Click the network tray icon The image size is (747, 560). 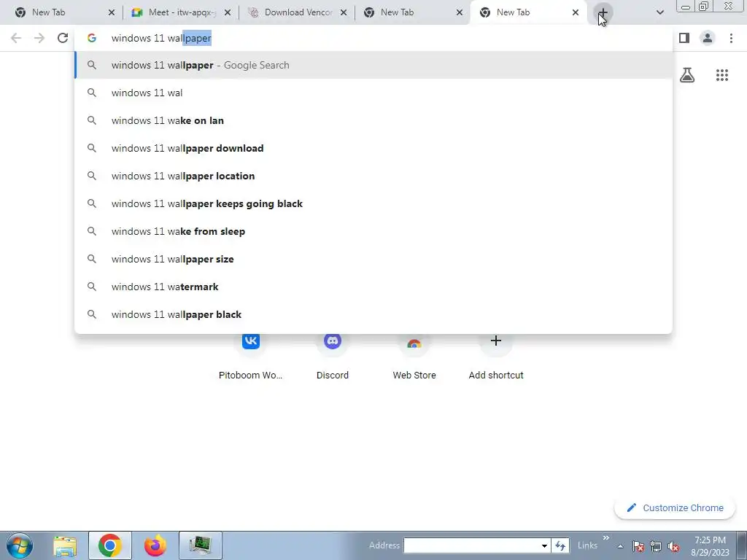click(656, 547)
